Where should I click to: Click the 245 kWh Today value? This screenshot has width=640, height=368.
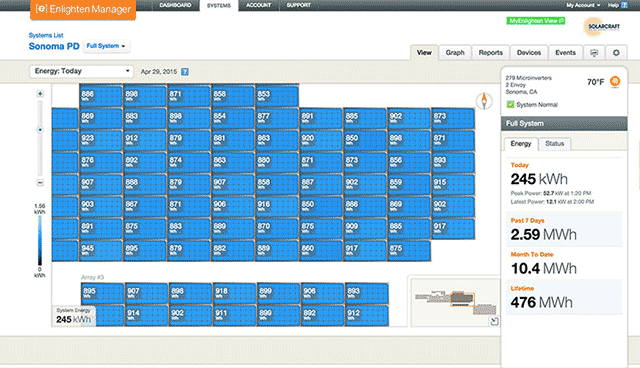point(539,179)
